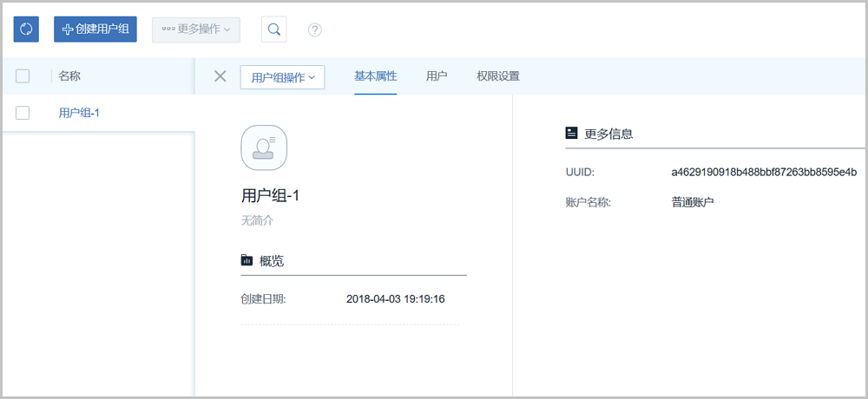This screenshot has width=868, height=399.
Task: Click the 更多信息 section icon
Action: coord(571,134)
